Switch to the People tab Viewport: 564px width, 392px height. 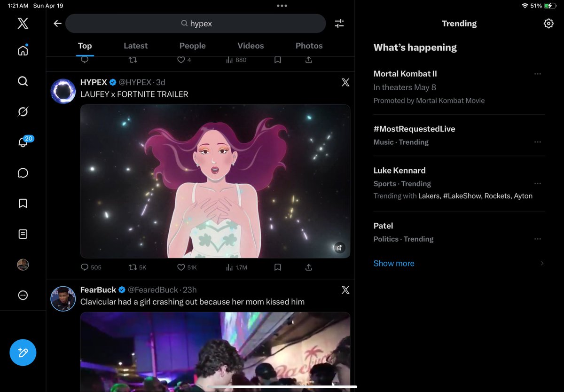(192, 46)
